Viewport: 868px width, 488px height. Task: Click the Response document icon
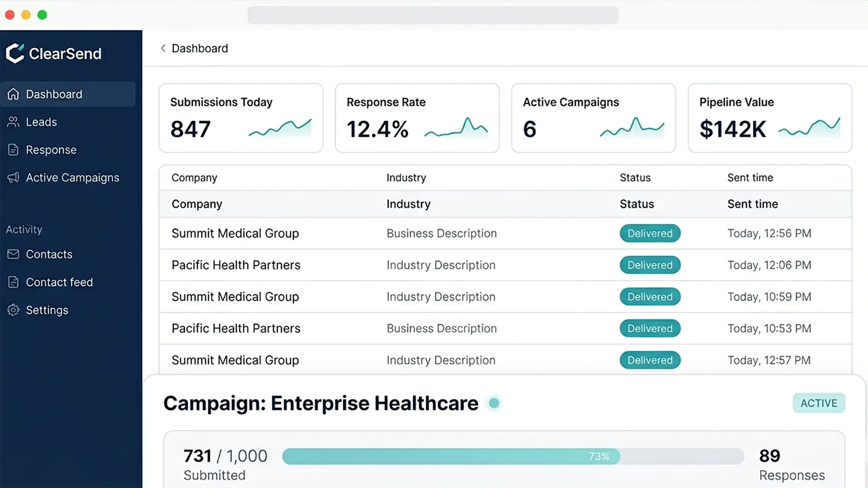tap(13, 150)
